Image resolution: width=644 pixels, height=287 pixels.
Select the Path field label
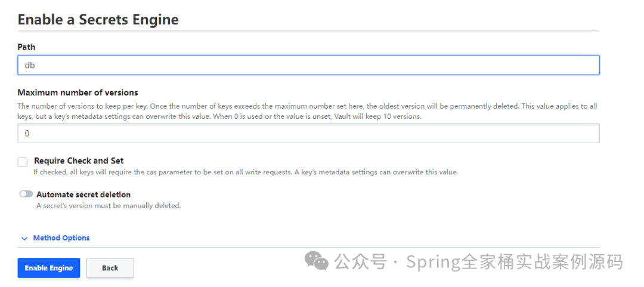click(26, 47)
